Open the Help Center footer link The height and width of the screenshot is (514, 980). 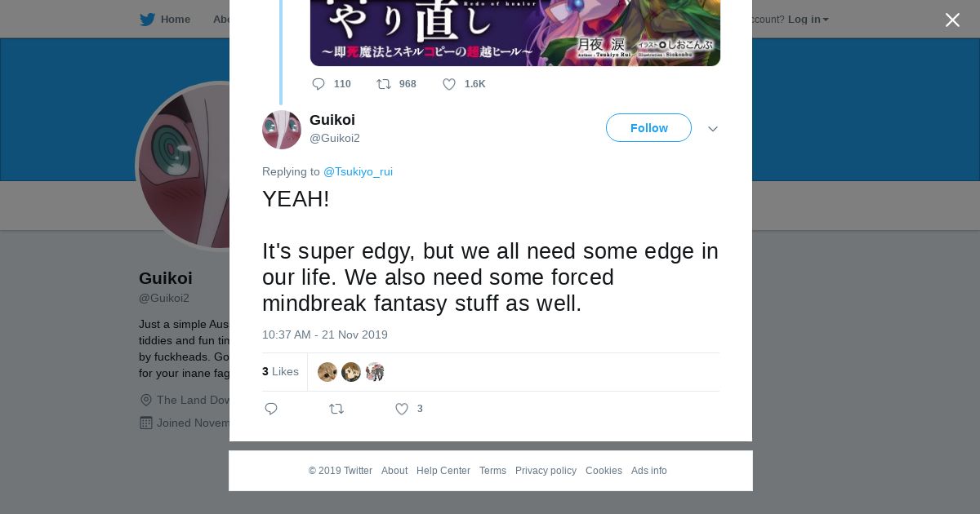tap(443, 471)
